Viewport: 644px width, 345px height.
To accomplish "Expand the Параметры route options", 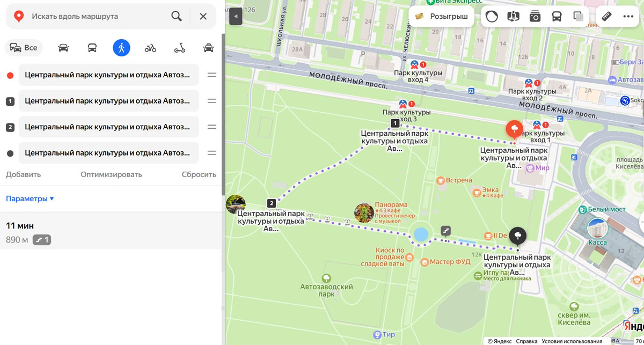I will (x=30, y=199).
